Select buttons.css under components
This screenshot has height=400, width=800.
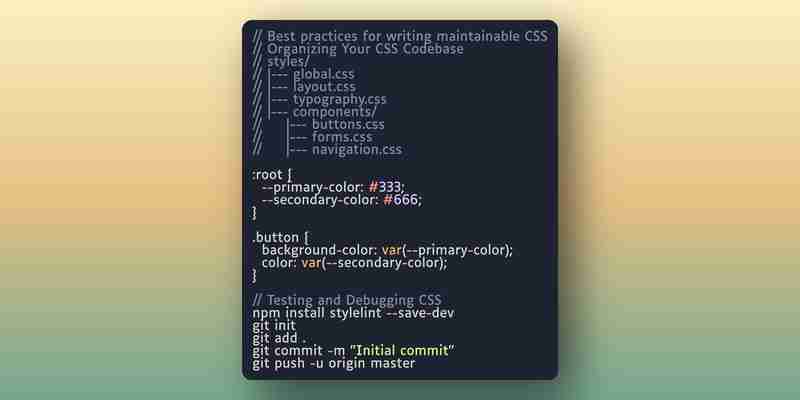[x=348, y=124]
